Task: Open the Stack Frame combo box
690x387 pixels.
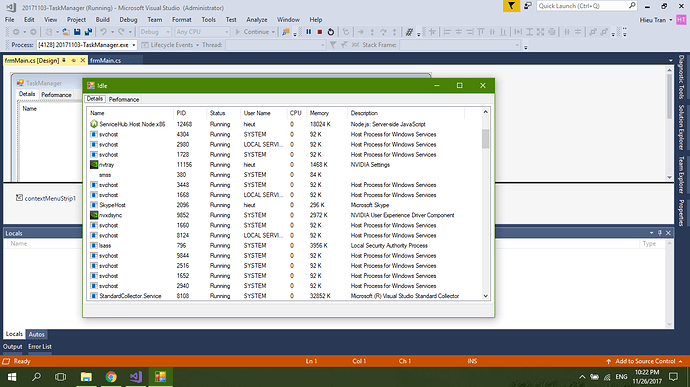Action: (x=460, y=45)
